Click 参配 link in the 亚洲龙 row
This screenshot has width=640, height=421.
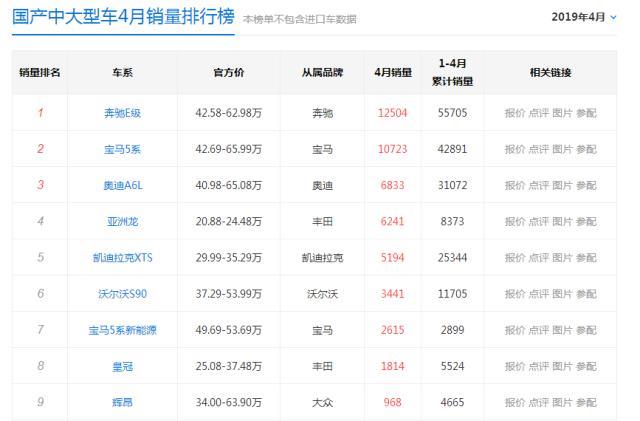point(587,221)
